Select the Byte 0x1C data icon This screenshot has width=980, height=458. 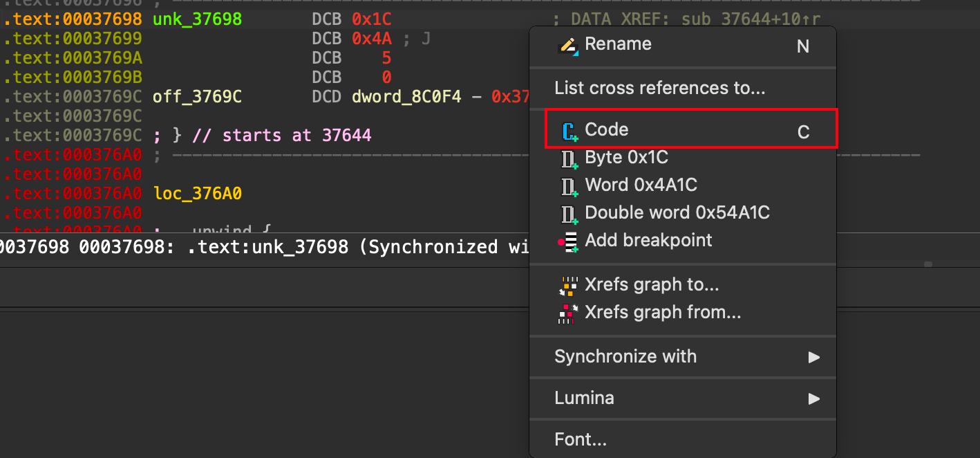point(570,158)
